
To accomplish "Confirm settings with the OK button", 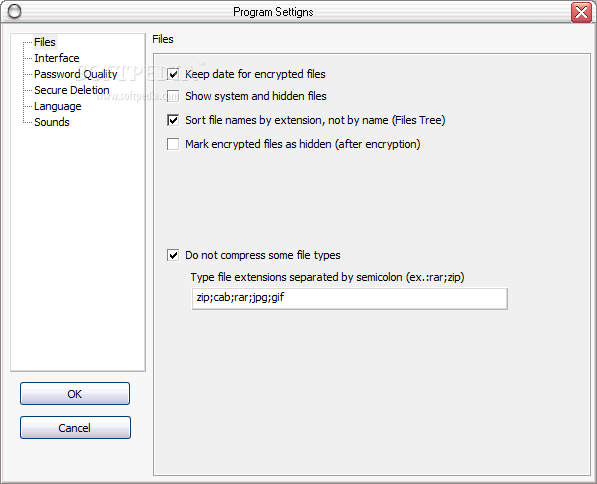I will 75,393.
